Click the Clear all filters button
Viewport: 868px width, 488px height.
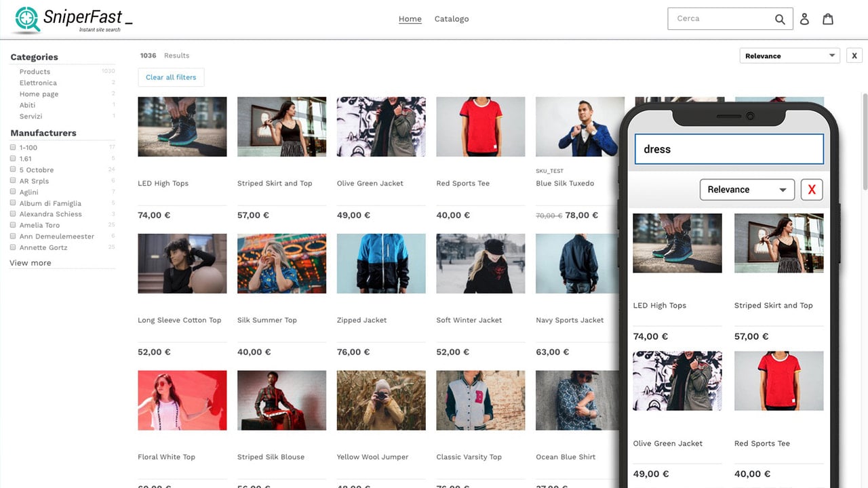click(171, 77)
